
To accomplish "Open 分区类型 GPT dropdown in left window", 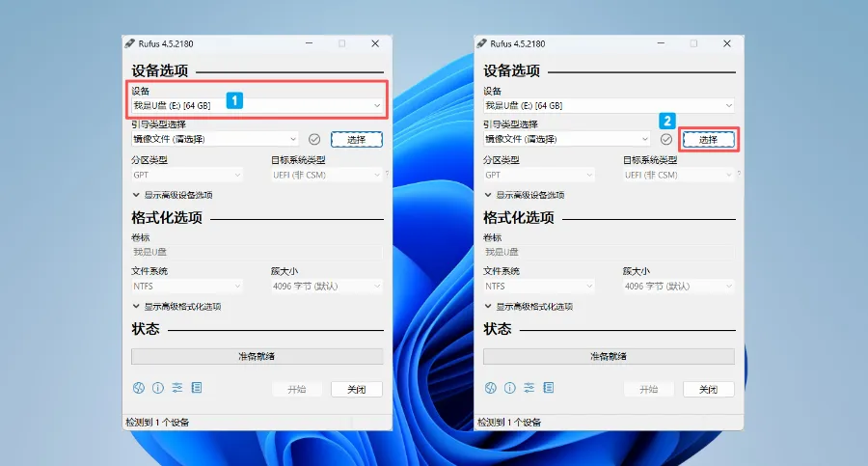I will click(187, 175).
